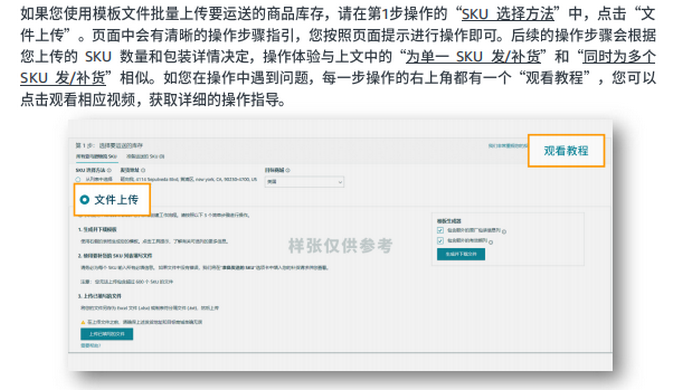Click the step “2.” SKU file heading

coord(115,256)
